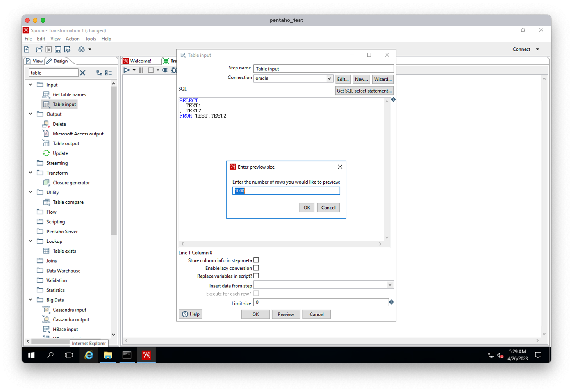Collapse the Lookup folder
This screenshot has width=573, height=392.
(30, 241)
